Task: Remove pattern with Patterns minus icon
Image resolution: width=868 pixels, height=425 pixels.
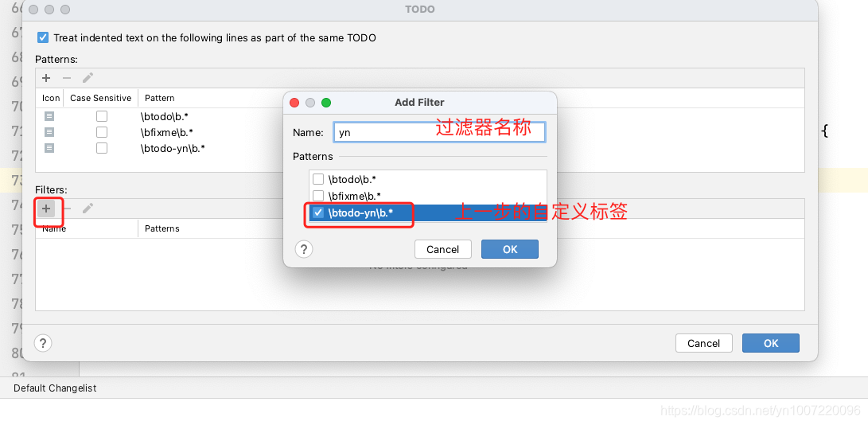Action: pos(67,78)
